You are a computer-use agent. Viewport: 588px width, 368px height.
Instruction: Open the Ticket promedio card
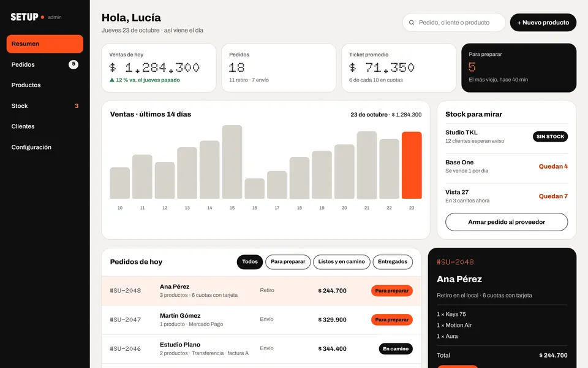point(399,67)
